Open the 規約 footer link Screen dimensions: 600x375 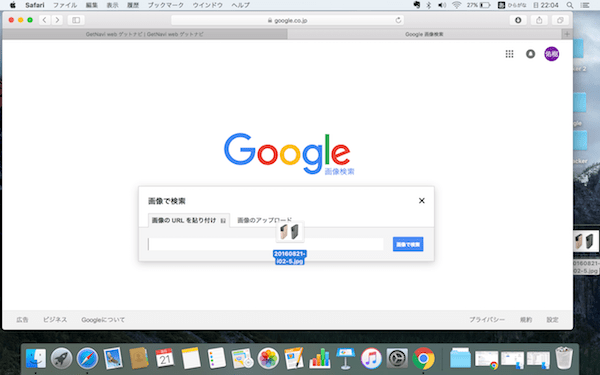click(x=526, y=320)
